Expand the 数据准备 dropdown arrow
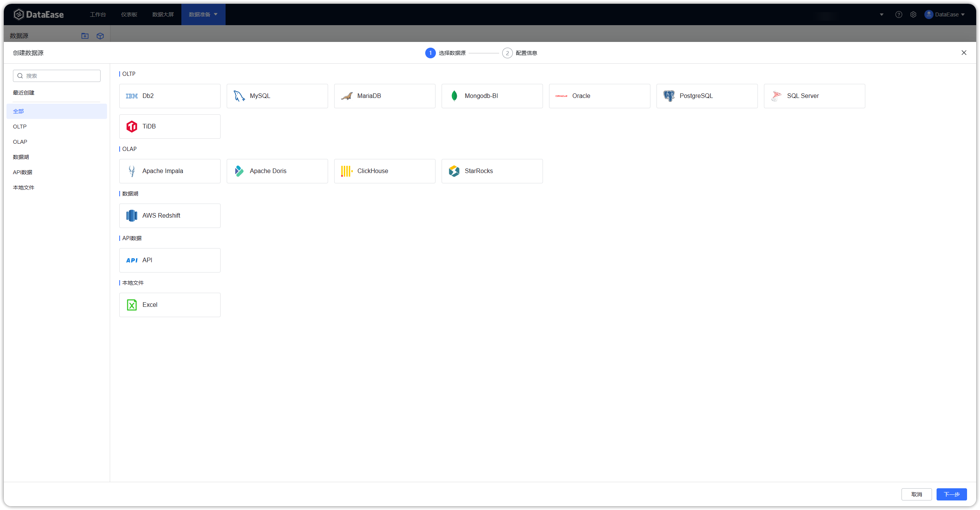This screenshot has width=980, height=510. pyautogui.click(x=216, y=14)
